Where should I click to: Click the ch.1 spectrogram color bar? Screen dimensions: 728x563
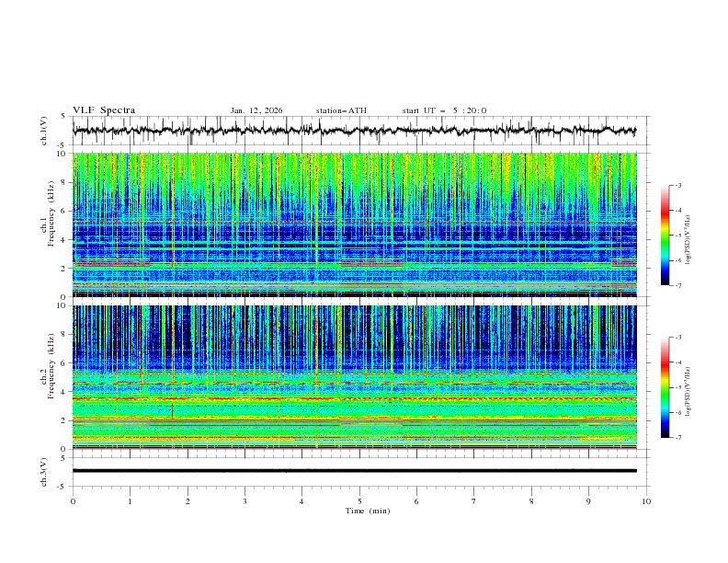click(665, 236)
